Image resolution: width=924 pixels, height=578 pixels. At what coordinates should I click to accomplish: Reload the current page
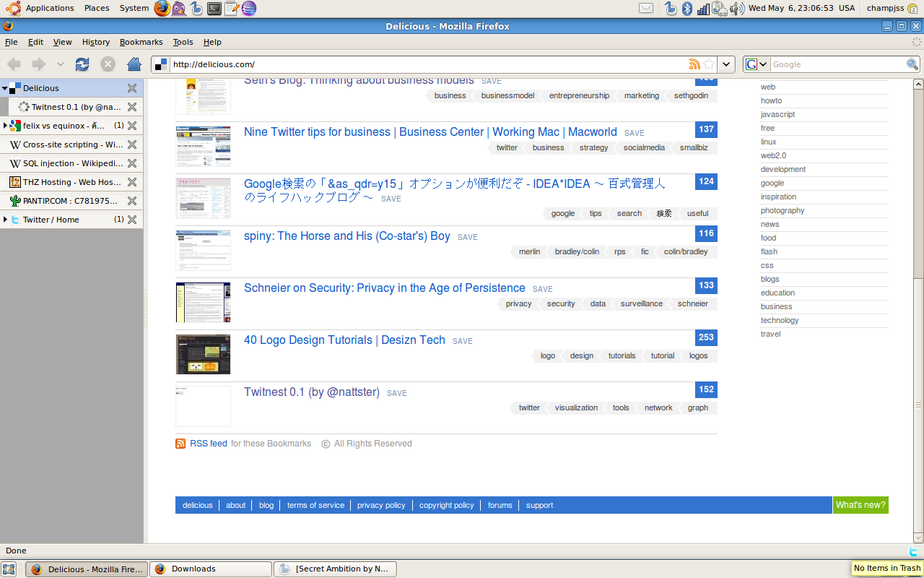82,64
